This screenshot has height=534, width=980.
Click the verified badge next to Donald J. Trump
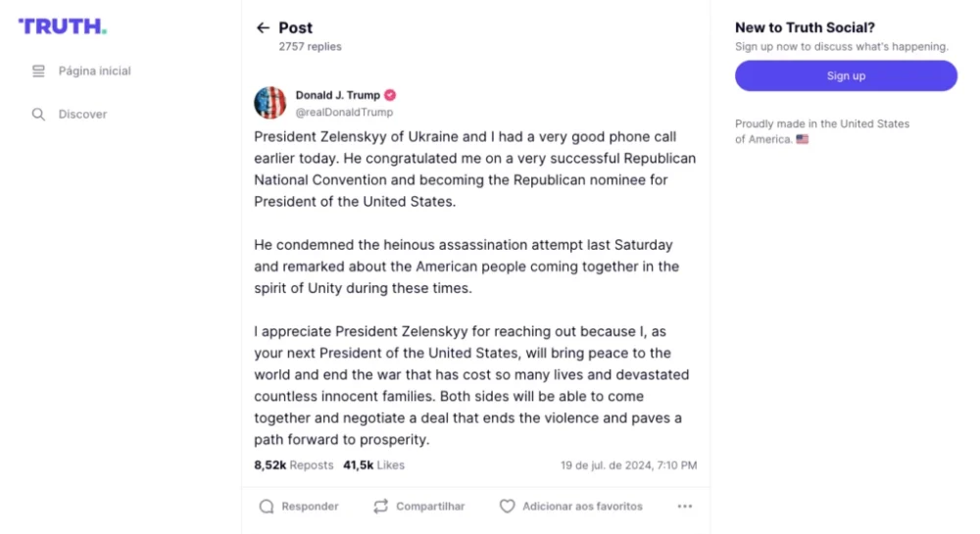point(390,96)
